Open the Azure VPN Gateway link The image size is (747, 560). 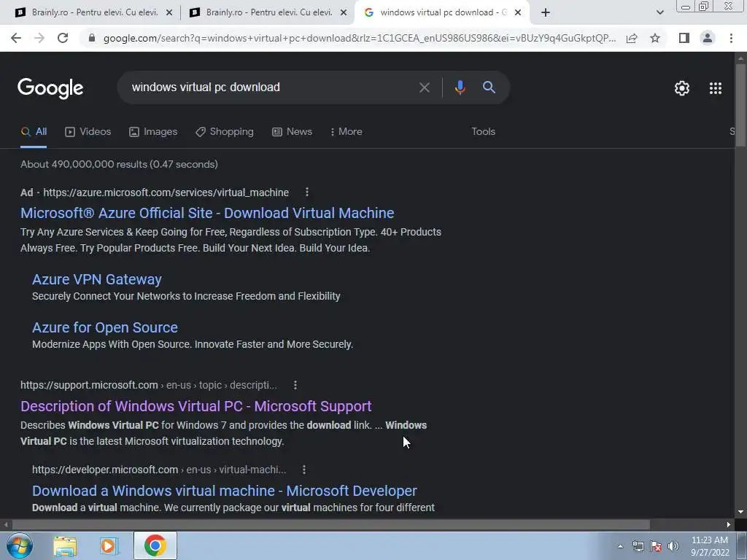[x=97, y=279]
